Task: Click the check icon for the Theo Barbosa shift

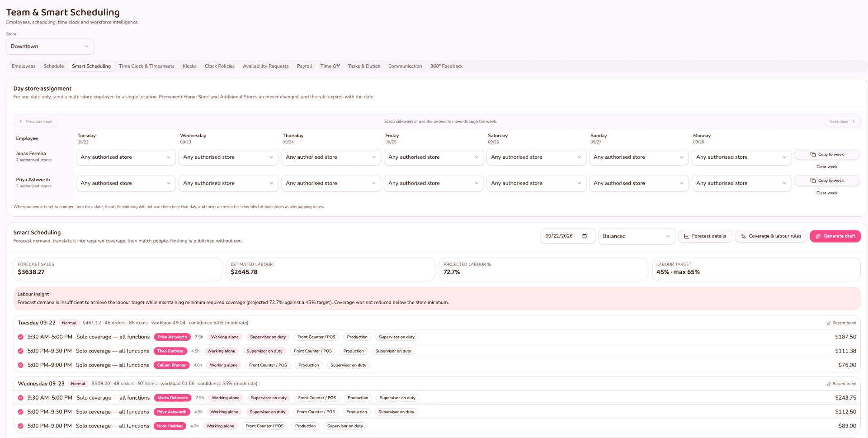Action: click(21, 351)
